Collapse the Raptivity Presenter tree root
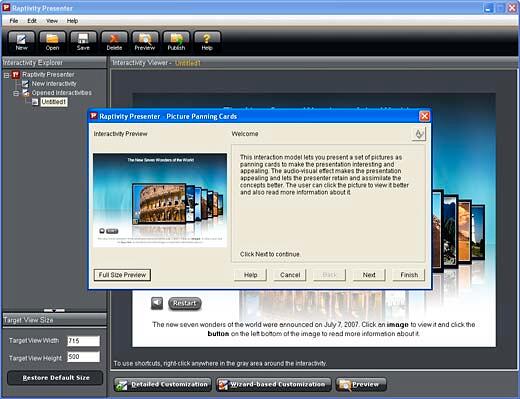The image size is (520, 399). (x=6, y=75)
